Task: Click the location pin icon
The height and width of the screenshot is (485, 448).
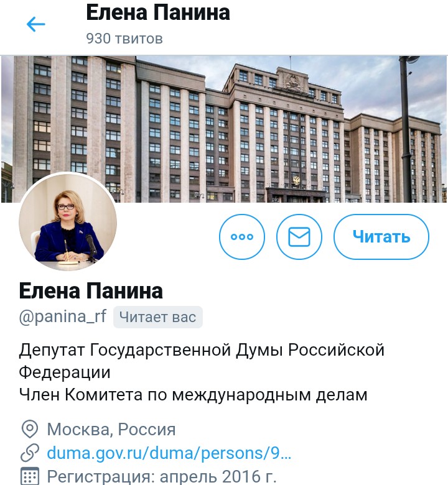Action: (30, 429)
